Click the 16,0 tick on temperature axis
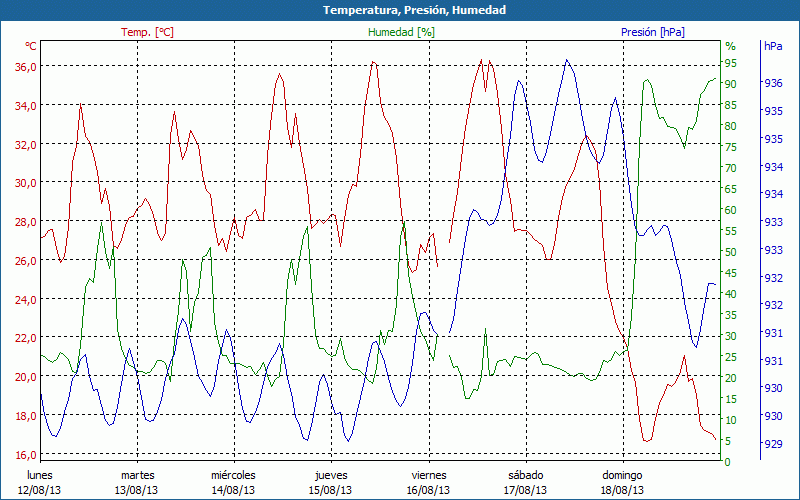 coord(25,454)
